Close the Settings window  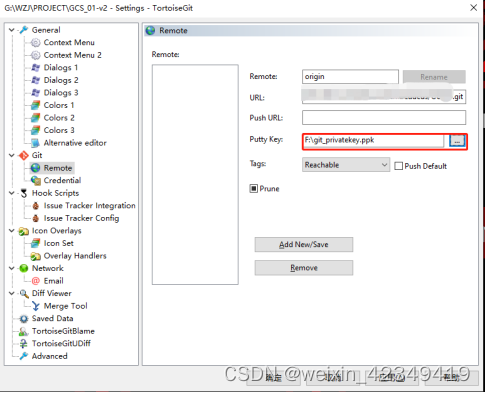[x=473, y=8]
